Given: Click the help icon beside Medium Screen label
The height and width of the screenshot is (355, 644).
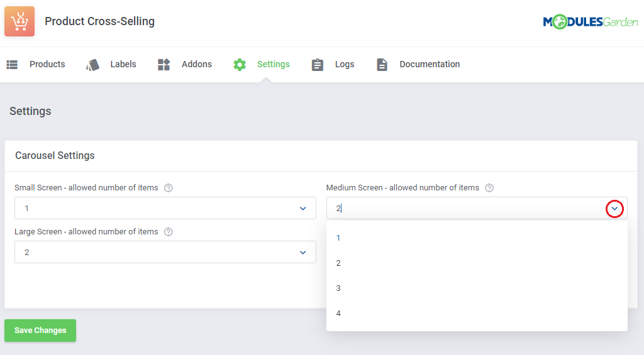Looking at the screenshot, I should 489,188.
